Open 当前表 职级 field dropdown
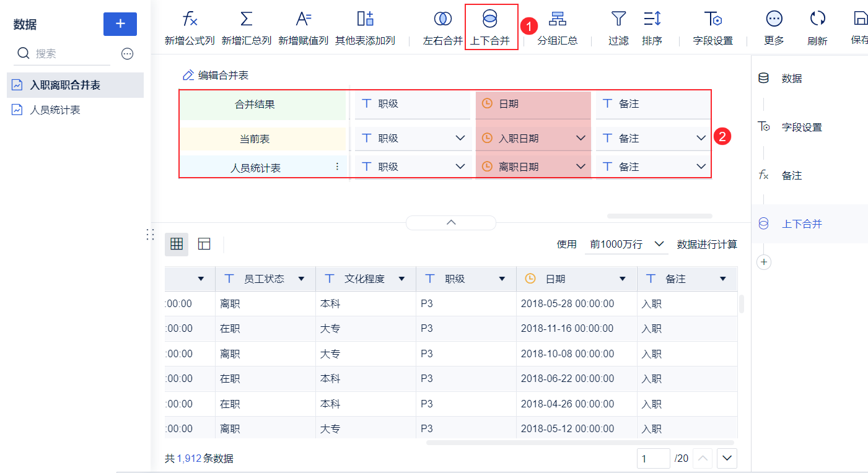Screen dimensions: 868x473 click(460, 138)
